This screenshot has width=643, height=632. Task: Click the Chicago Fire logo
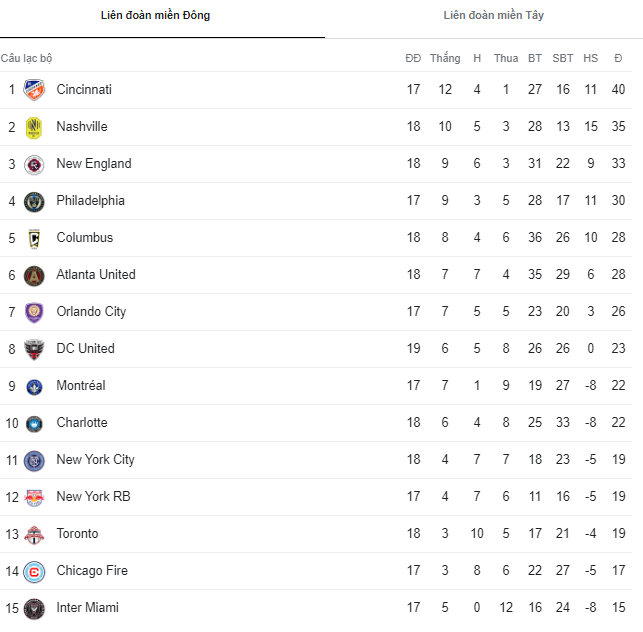click(x=34, y=571)
